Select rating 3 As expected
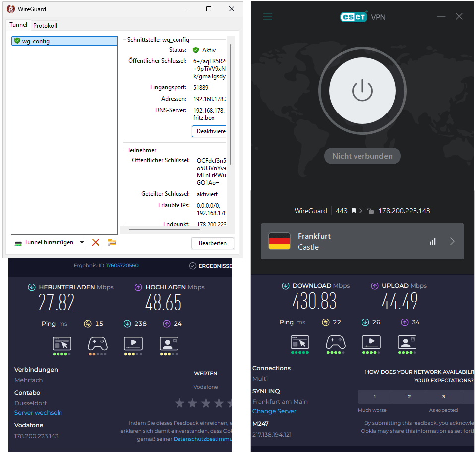This screenshot has width=476, height=453. pos(443,397)
